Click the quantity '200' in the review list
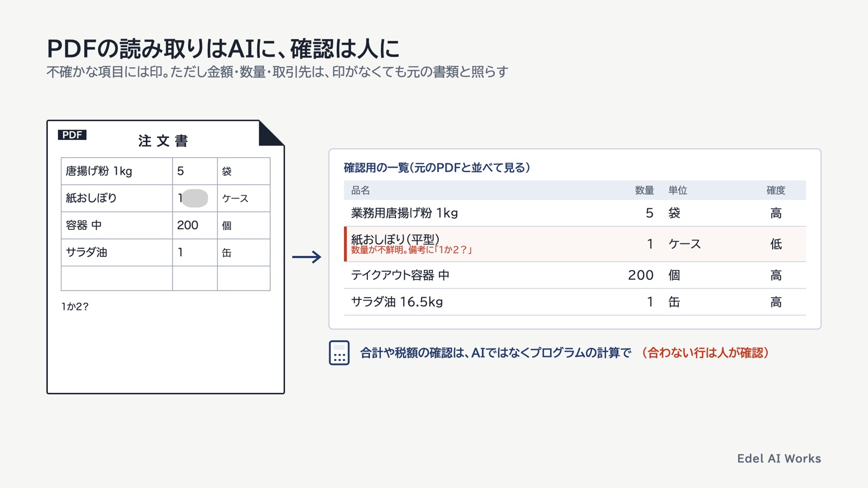The height and width of the screenshot is (488, 868). [641, 275]
